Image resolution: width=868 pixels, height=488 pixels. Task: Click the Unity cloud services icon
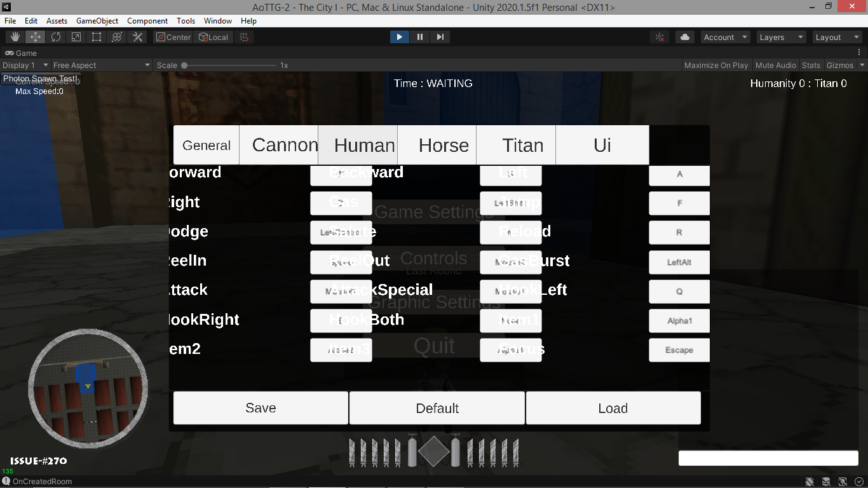coord(684,36)
